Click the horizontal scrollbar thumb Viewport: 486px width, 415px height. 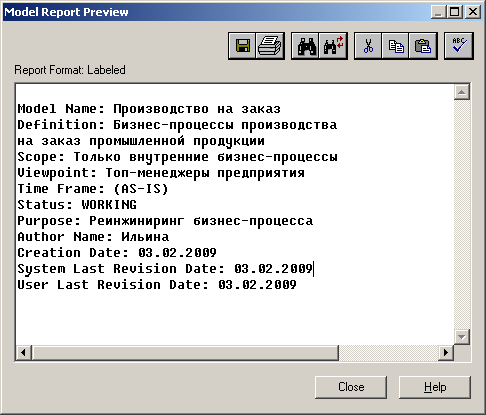tap(185, 352)
